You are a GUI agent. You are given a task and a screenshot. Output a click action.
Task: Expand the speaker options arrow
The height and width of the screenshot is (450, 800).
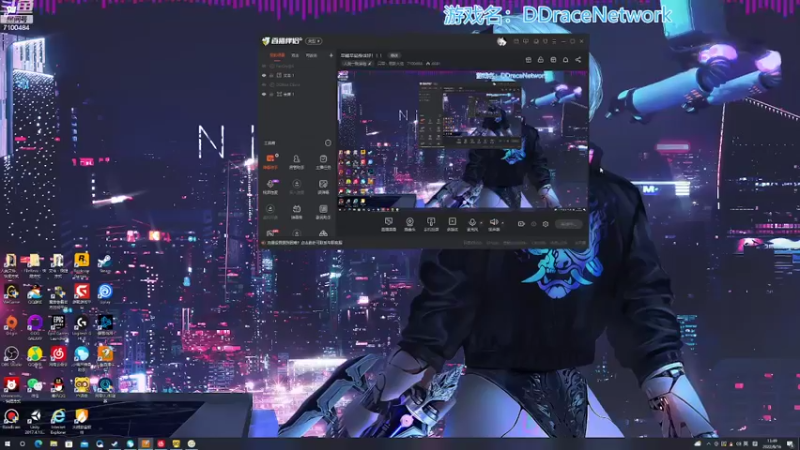click(x=503, y=223)
